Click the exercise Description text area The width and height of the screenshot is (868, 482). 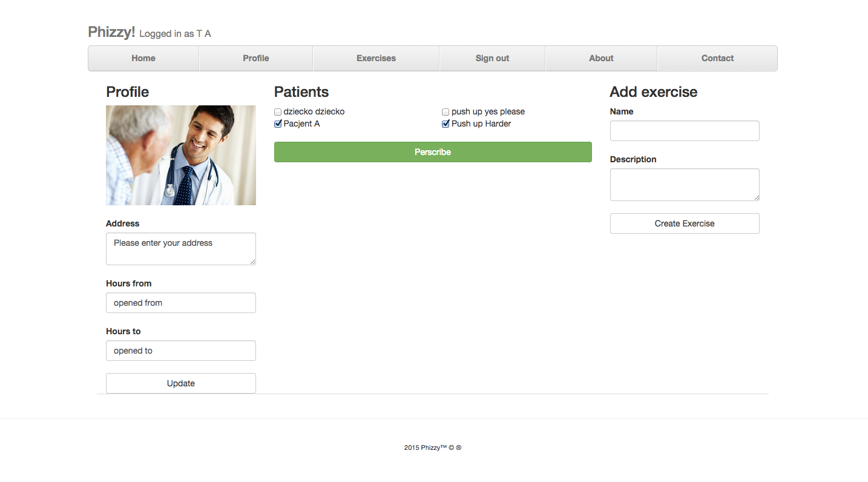684,185
